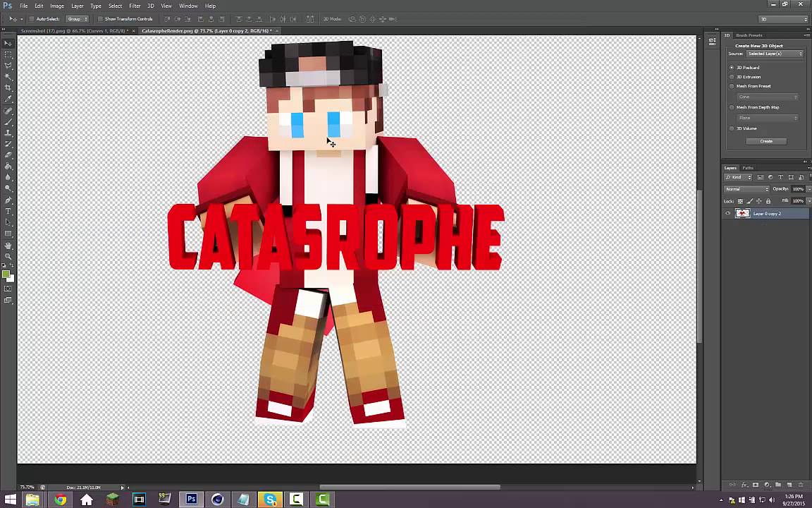The width and height of the screenshot is (812, 508).
Task: Select the Path Selection tool
Action: coord(8,222)
